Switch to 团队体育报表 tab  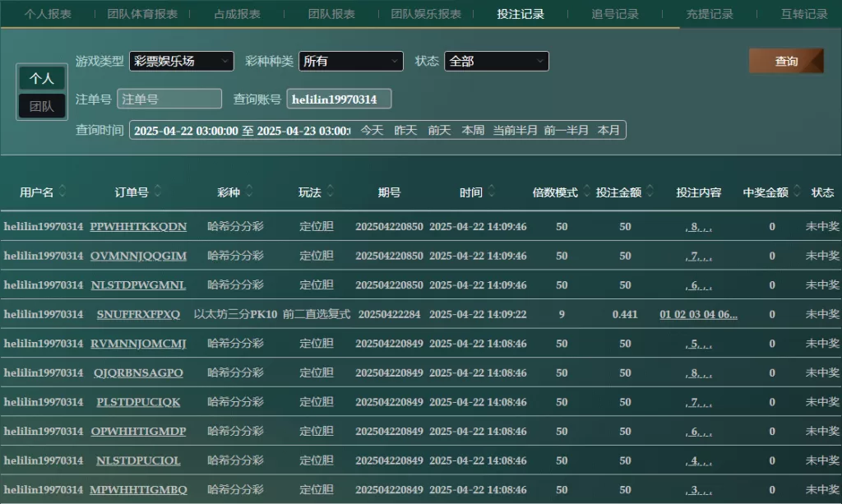[x=142, y=14]
